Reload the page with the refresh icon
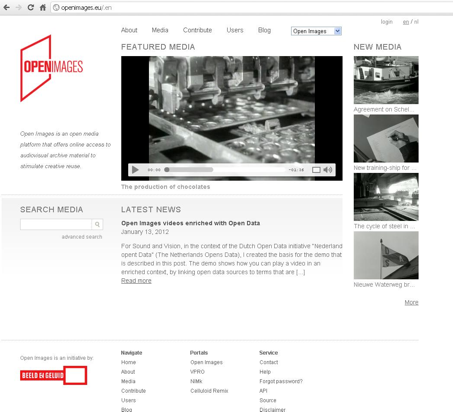Screen dimensions: 453x412 (x=31, y=7)
